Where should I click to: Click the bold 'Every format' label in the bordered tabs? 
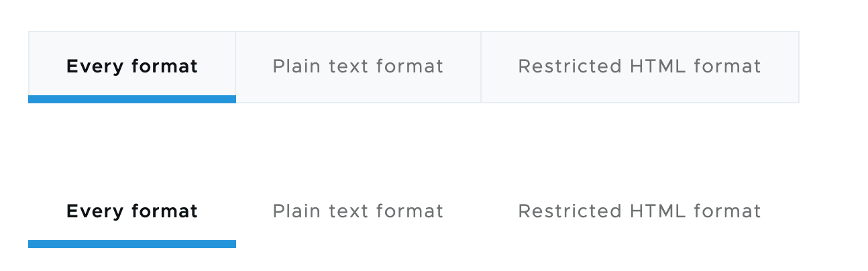point(132,66)
